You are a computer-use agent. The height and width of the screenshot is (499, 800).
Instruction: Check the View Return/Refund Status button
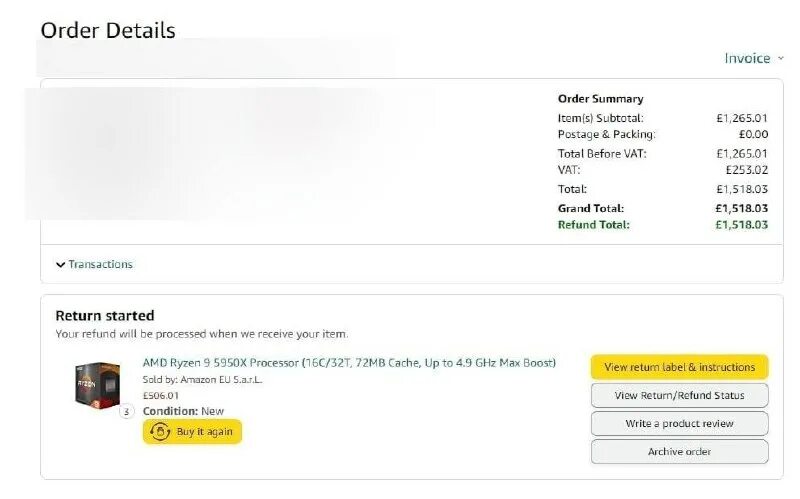coord(679,395)
